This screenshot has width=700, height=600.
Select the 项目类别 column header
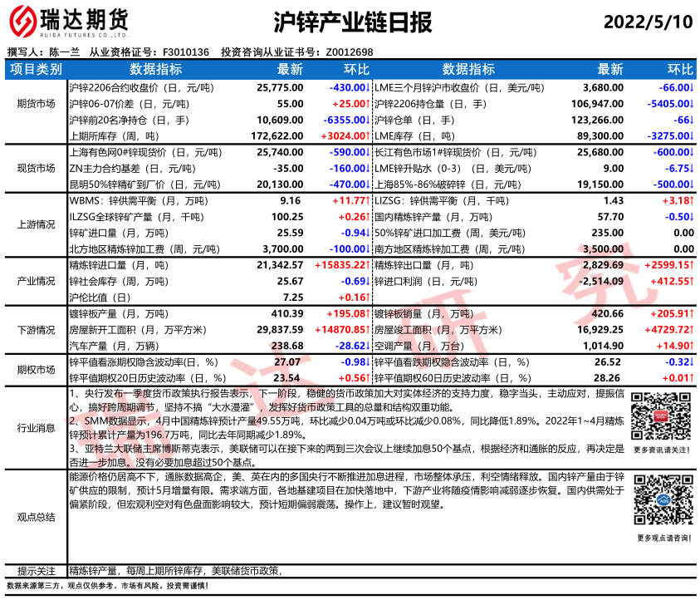(x=36, y=69)
